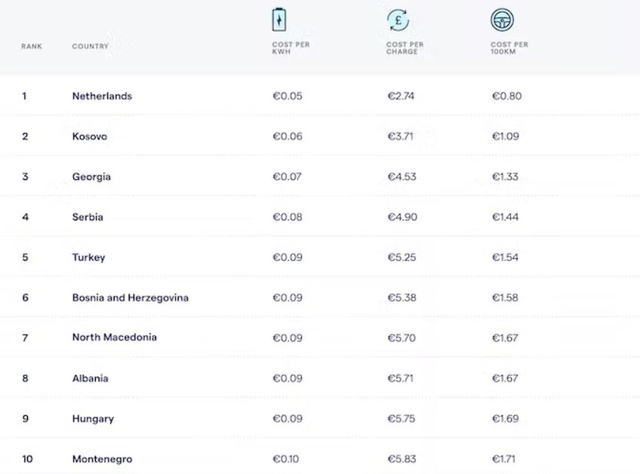
Task: Click Kosovo cost per 100km €1.09
Action: click(506, 136)
